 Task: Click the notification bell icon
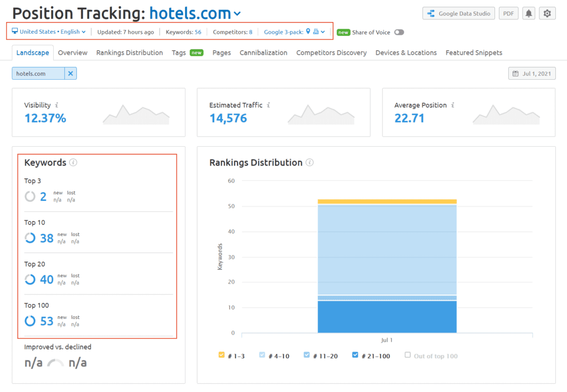pos(528,13)
